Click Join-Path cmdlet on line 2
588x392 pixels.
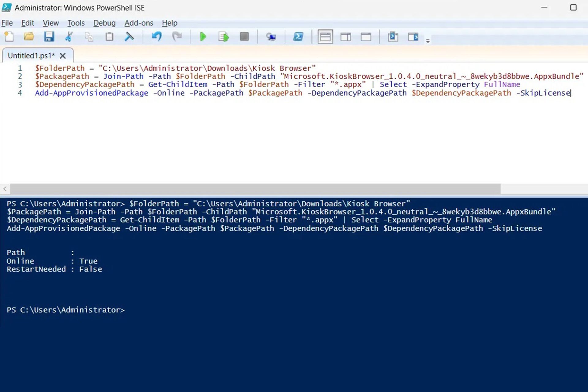coord(123,76)
